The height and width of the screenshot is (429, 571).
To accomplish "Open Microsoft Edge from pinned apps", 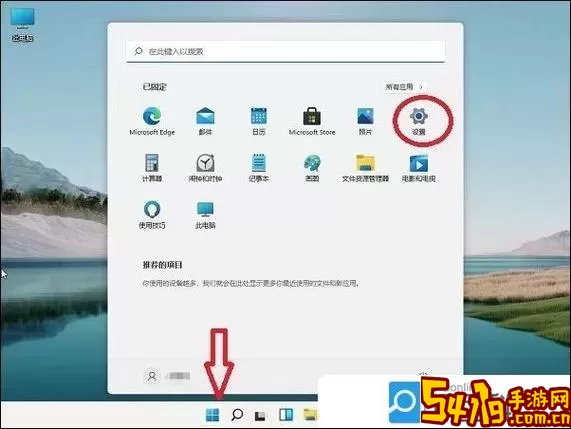I will pos(152,122).
